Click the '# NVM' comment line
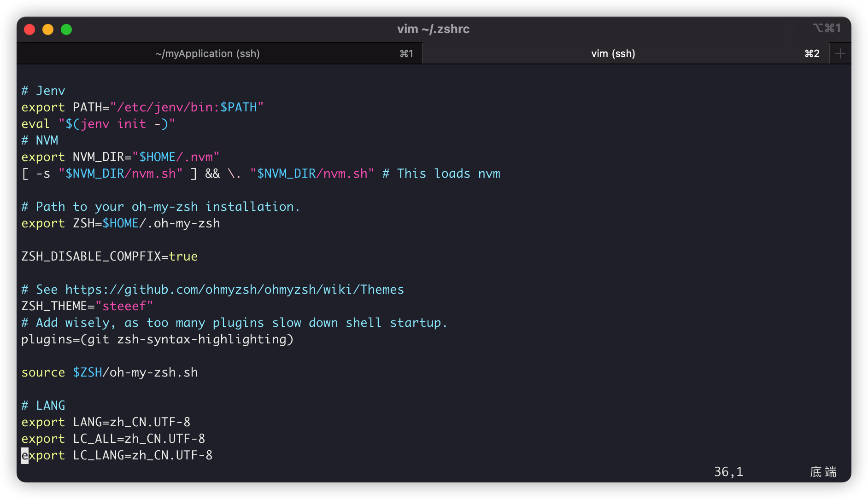 tap(40, 140)
